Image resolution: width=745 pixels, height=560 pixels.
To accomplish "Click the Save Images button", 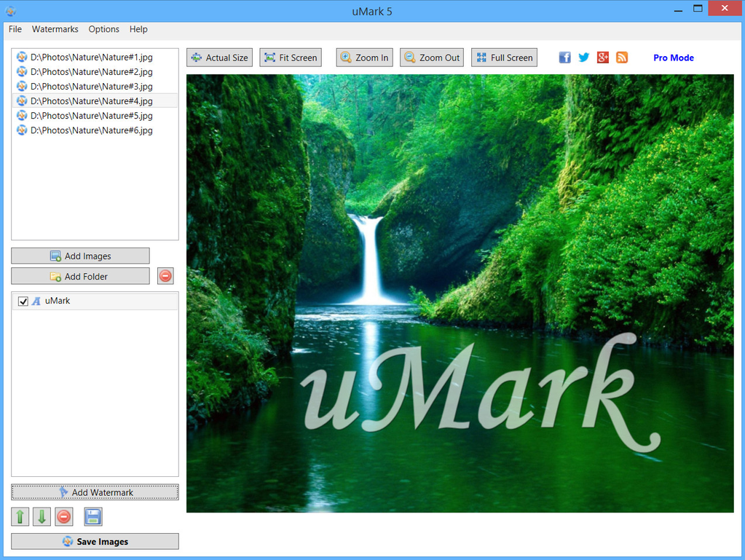I will [95, 541].
